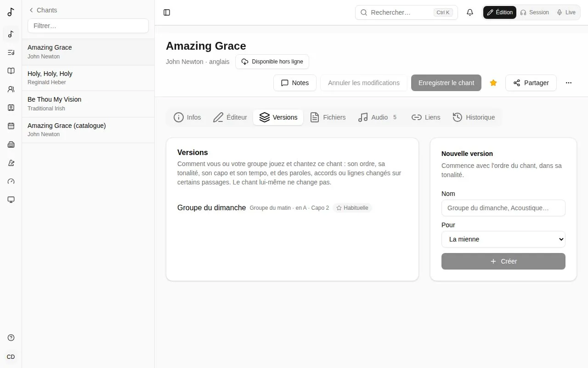Open the Infos tab
The width and height of the screenshot is (588, 368).
coord(187,117)
